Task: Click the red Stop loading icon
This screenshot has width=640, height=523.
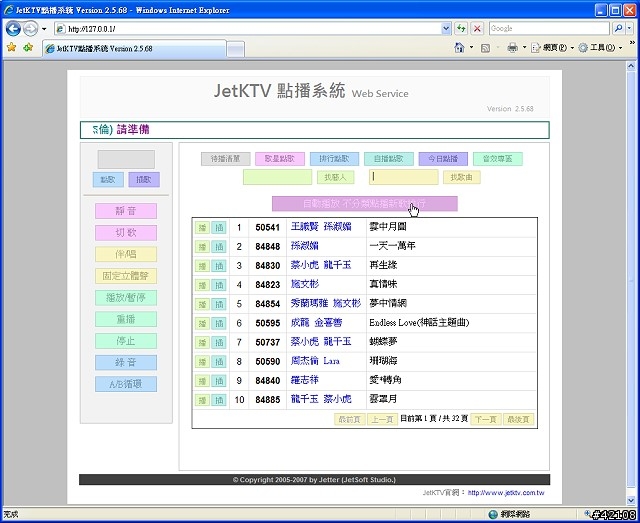Action: click(477, 29)
